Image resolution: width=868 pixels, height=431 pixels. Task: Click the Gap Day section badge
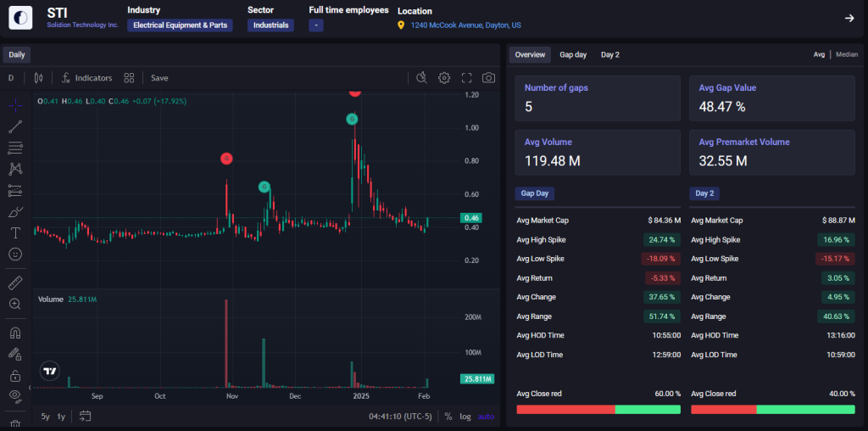click(535, 193)
